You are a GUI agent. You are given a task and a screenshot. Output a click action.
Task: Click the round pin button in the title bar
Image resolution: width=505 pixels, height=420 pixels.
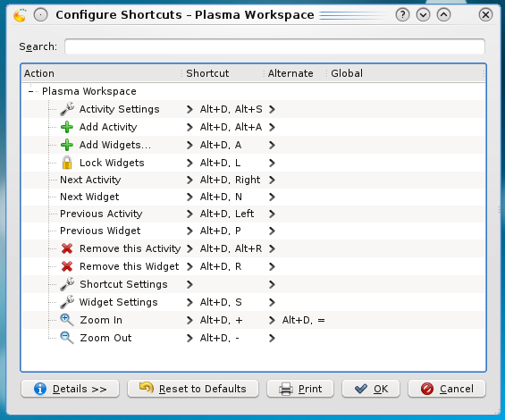click(41, 15)
